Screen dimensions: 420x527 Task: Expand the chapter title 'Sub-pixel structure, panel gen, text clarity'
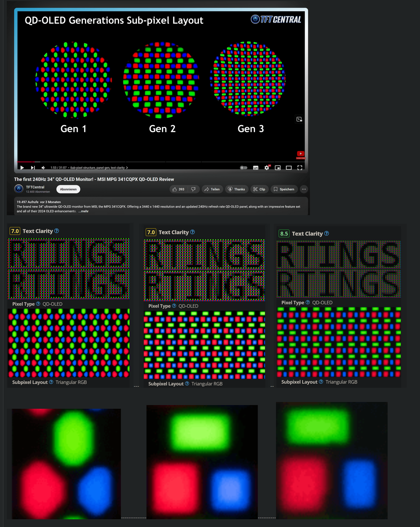99,168
